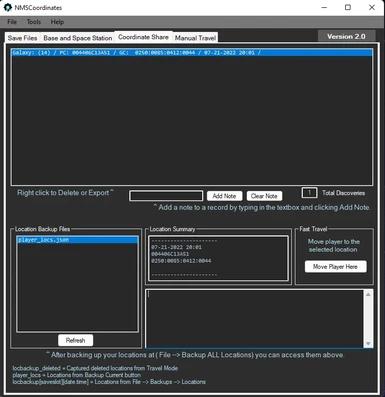Screen dimensions: 385x397
Task: Open the File menu
Action: tap(12, 22)
